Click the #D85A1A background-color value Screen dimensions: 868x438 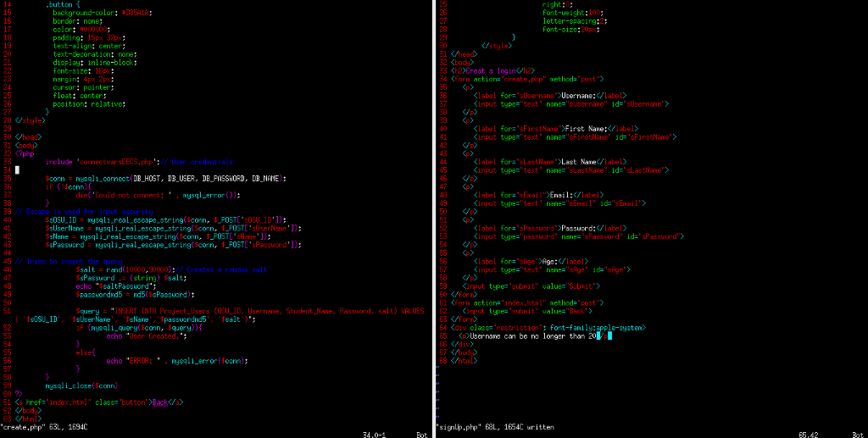(137, 13)
